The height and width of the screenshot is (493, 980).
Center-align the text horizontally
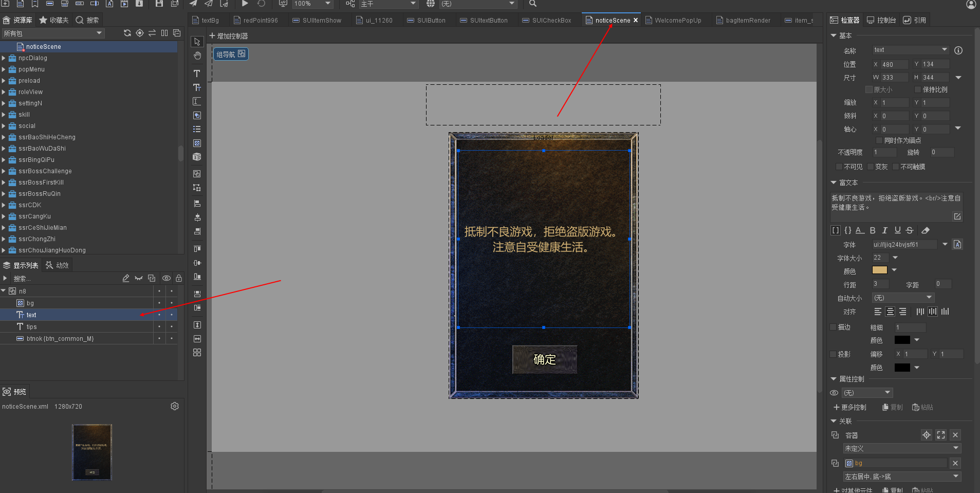890,312
